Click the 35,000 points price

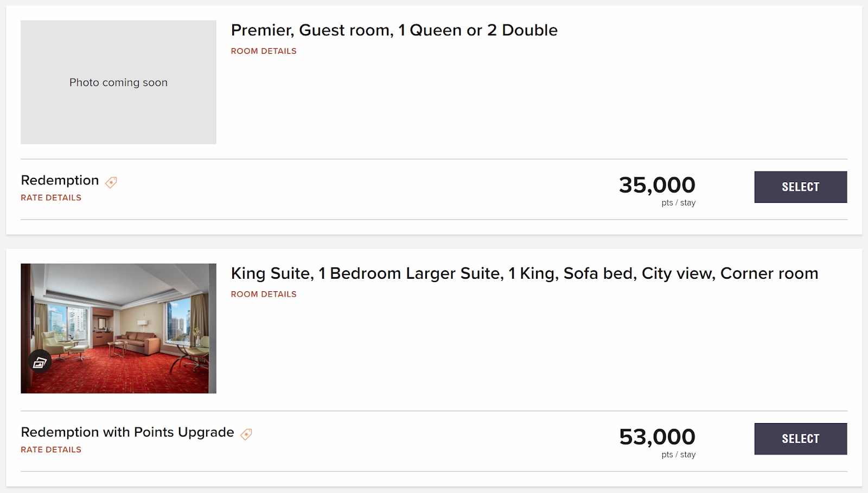tap(658, 185)
